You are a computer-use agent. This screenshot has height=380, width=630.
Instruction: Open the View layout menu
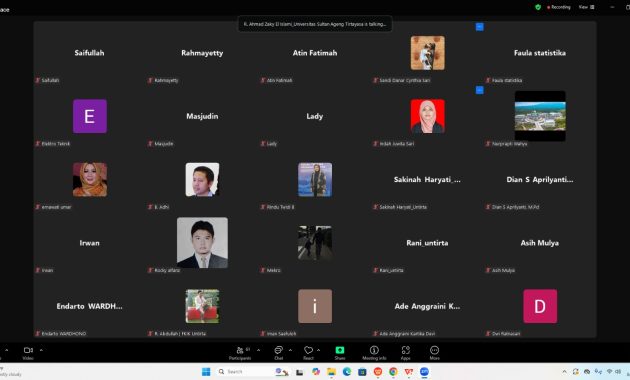pos(586,7)
